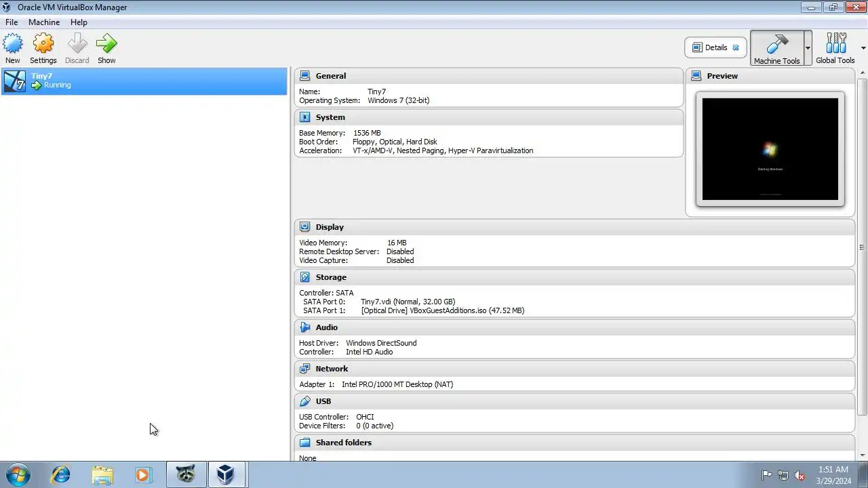
Task: Click the Base Memory 1536 MB value
Action: pyautogui.click(x=367, y=133)
